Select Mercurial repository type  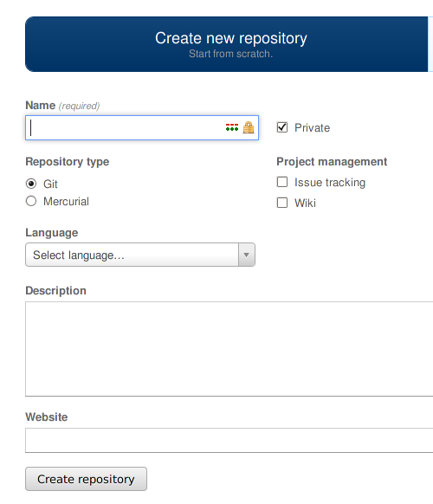(31, 201)
